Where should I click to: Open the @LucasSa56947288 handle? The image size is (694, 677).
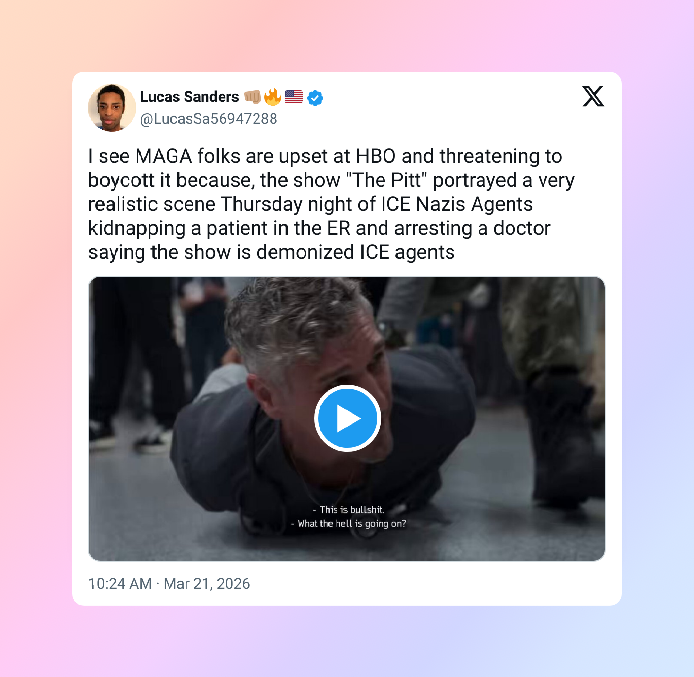[208, 119]
